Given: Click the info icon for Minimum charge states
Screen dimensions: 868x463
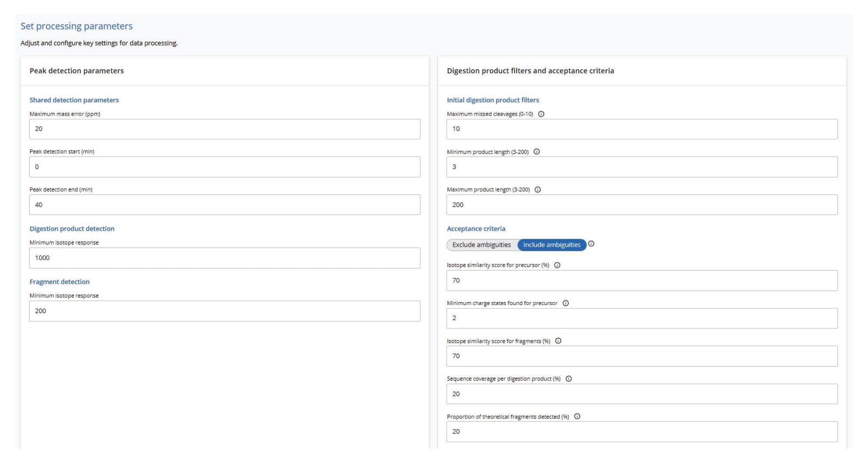Looking at the screenshot, I should [565, 303].
